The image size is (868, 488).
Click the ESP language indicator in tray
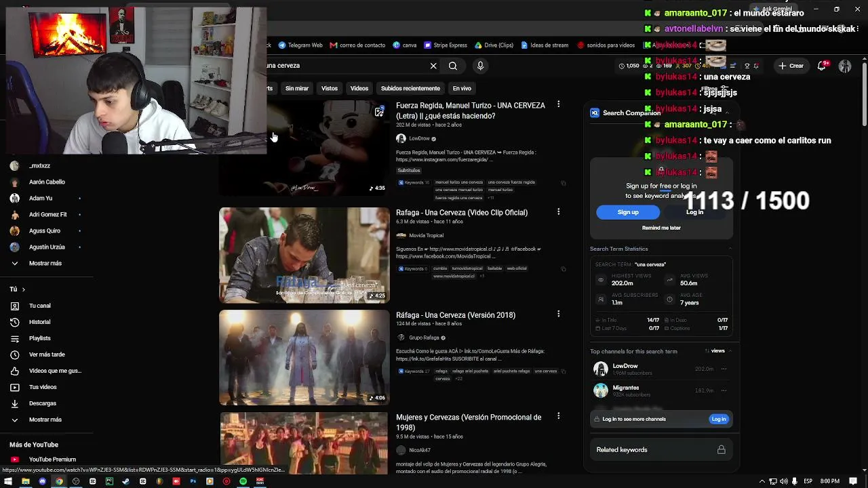click(808, 481)
